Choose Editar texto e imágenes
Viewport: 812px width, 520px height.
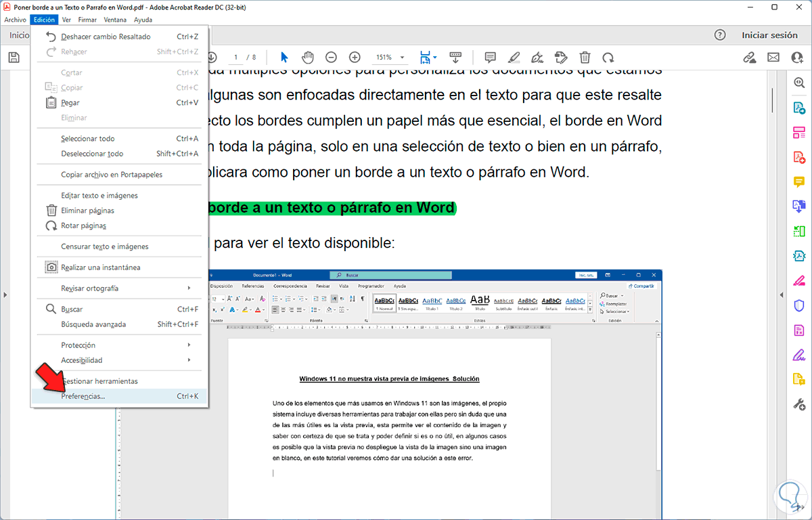pyautogui.click(x=119, y=195)
